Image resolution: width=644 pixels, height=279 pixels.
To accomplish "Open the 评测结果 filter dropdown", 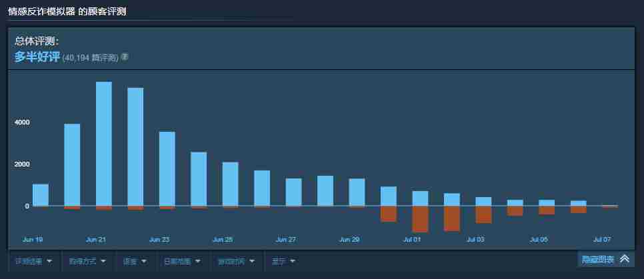I will [33, 262].
